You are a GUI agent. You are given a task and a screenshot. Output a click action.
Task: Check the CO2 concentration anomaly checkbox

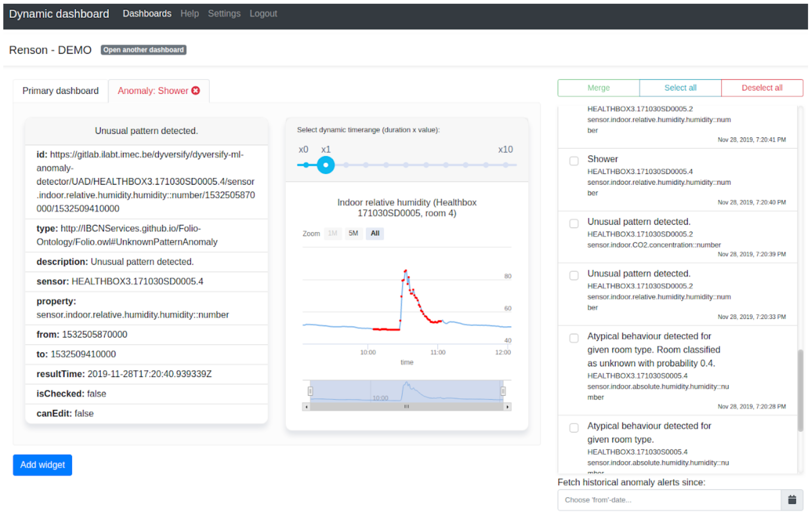(574, 224)
